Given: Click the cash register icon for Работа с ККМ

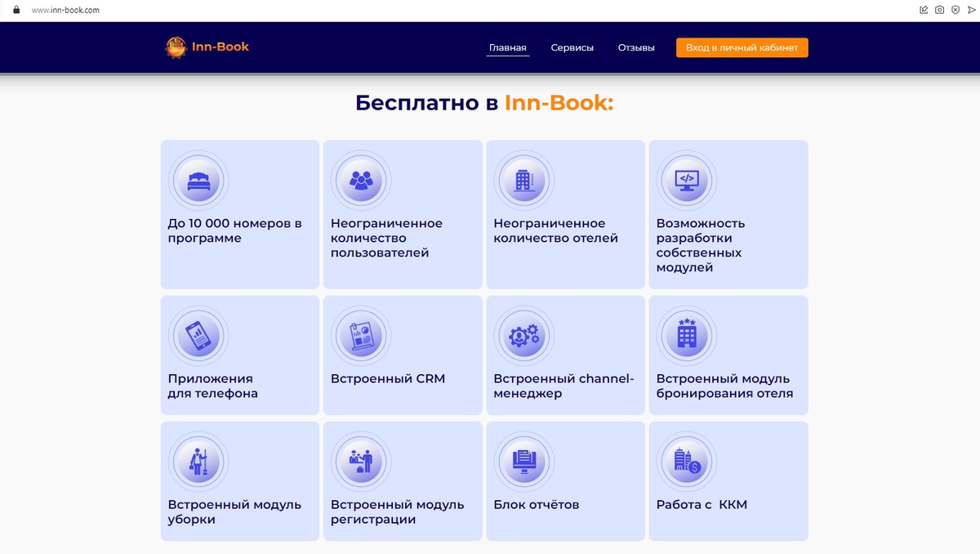Looking at the screenshot, I should pos(687,461).
